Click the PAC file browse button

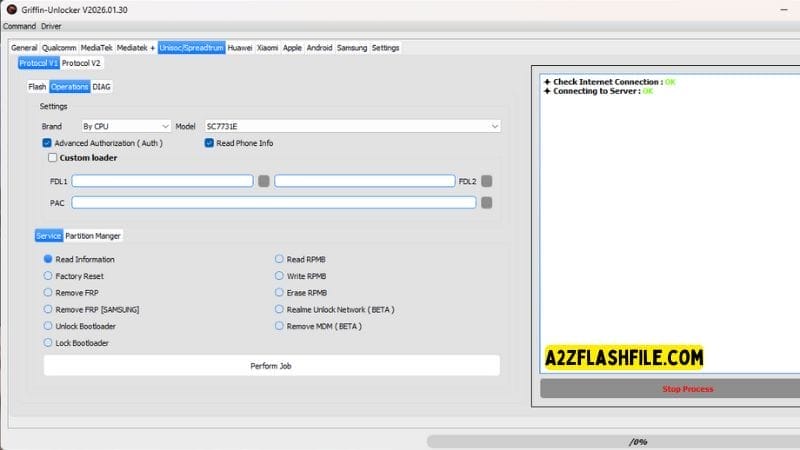[487, 203]
